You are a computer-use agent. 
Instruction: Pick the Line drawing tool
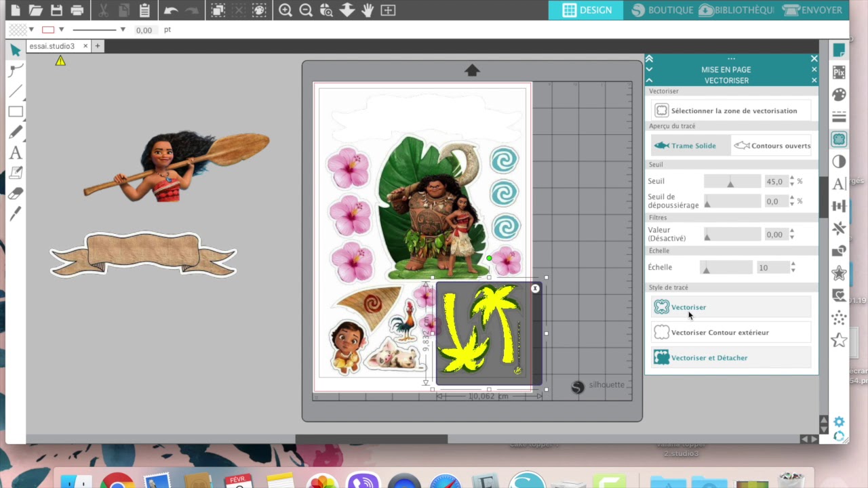(x=16, y=91)
